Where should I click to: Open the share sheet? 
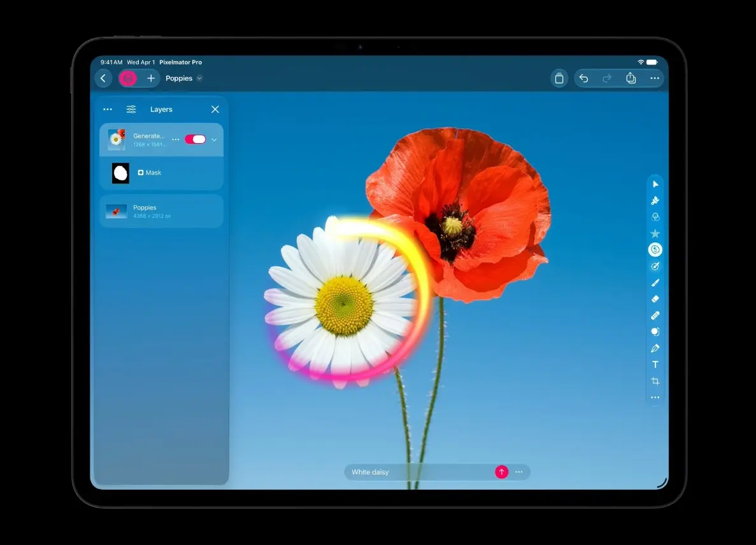pos(631,78)
